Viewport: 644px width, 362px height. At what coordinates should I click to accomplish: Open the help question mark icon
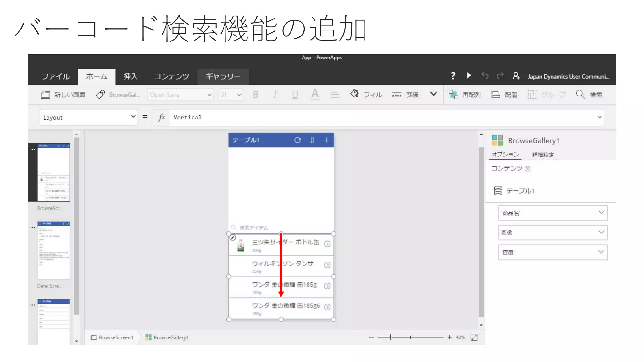(453, 76)
